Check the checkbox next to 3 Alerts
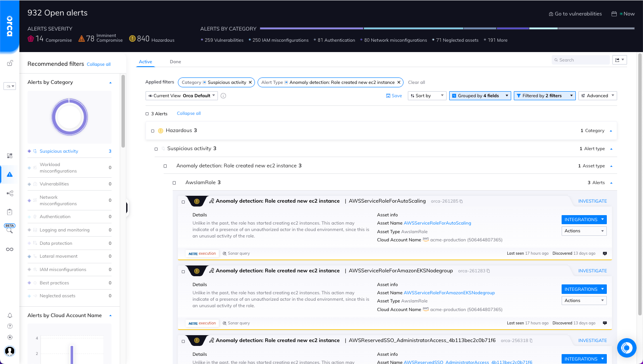 tap(147, 114)
